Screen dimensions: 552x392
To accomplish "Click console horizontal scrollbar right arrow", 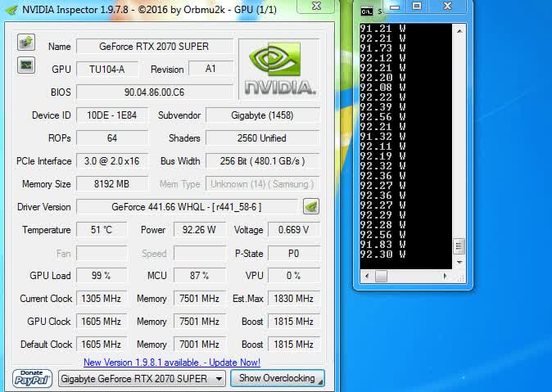I will pos(445,276).
